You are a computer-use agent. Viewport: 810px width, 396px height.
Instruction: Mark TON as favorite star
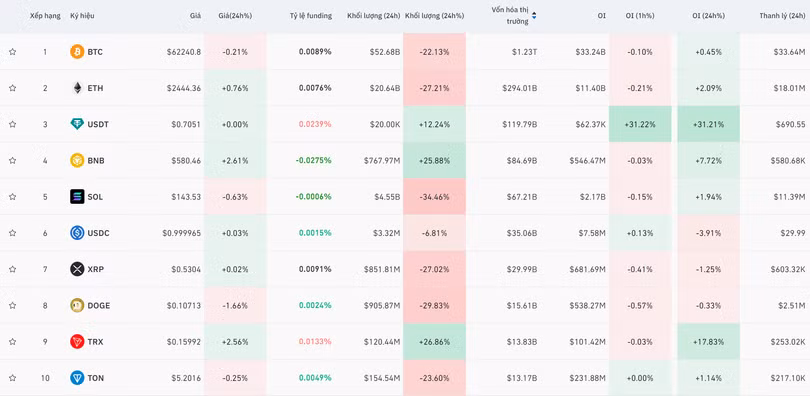(12, 378)
